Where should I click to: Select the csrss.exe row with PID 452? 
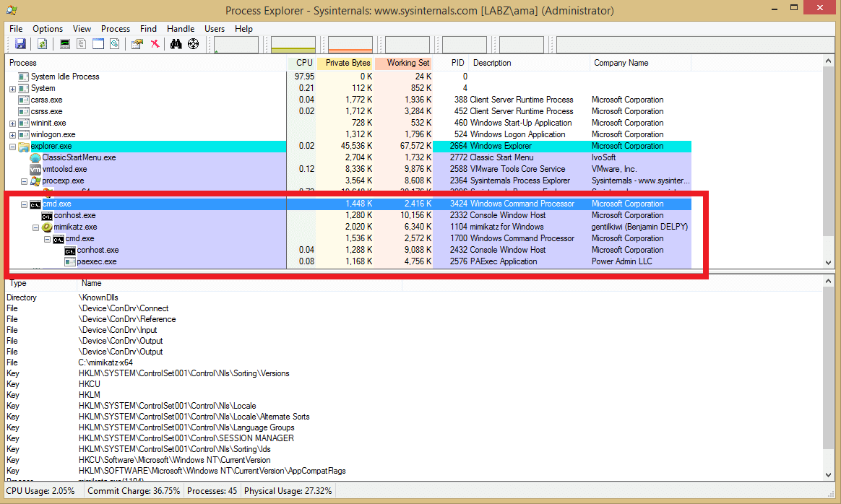point(349,111)
